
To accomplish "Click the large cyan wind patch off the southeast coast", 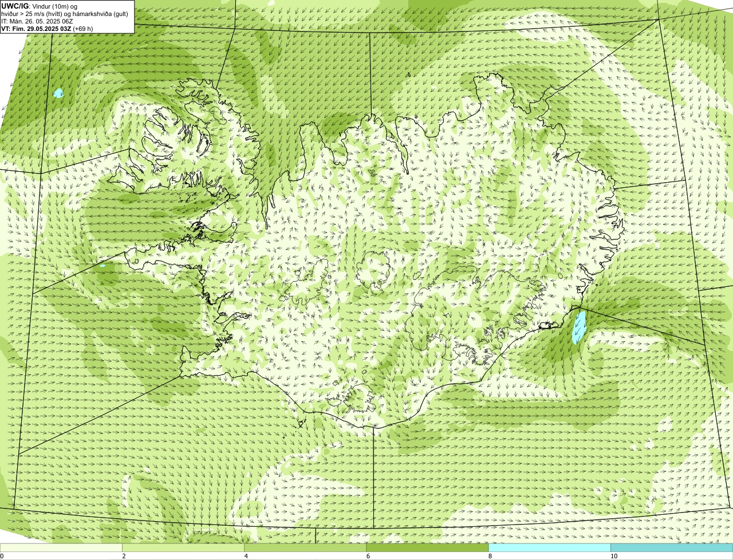I will pos(580,327).
